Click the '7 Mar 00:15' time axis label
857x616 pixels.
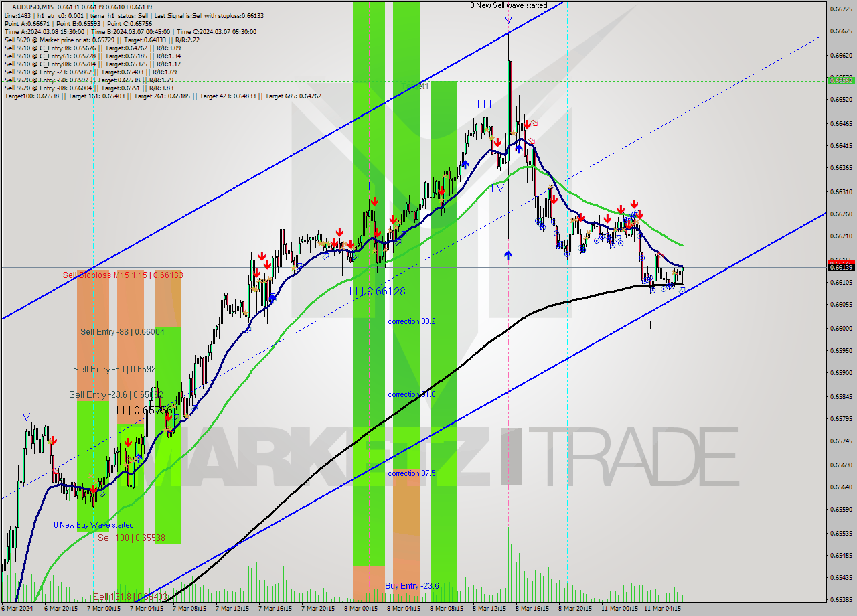(x=104, y=609)
